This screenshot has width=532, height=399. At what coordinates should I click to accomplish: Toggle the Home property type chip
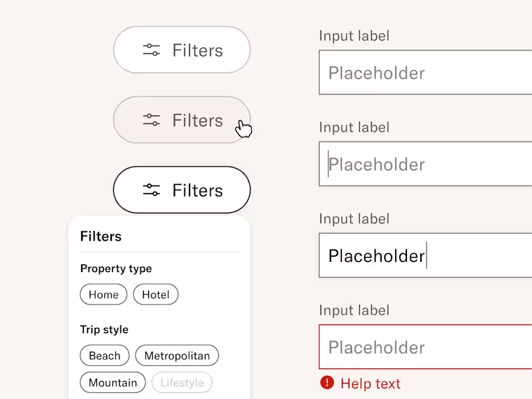point(104,295)
